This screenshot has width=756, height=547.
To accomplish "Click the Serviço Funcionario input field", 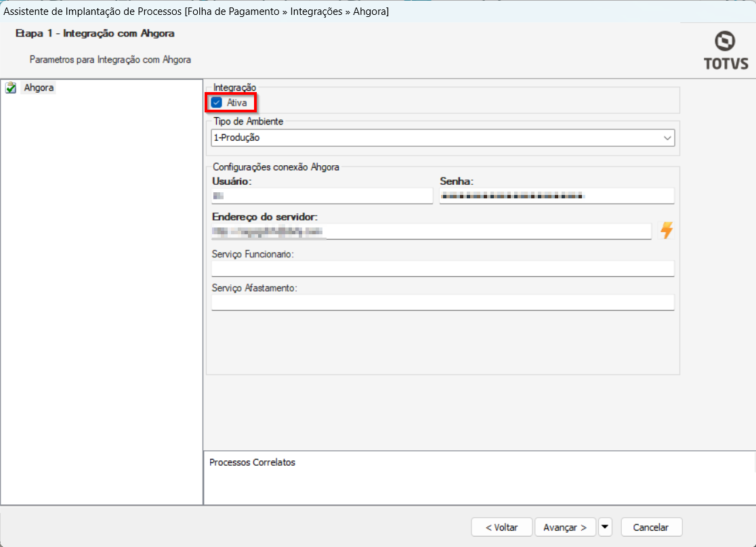I will click(x=442, y=269).
